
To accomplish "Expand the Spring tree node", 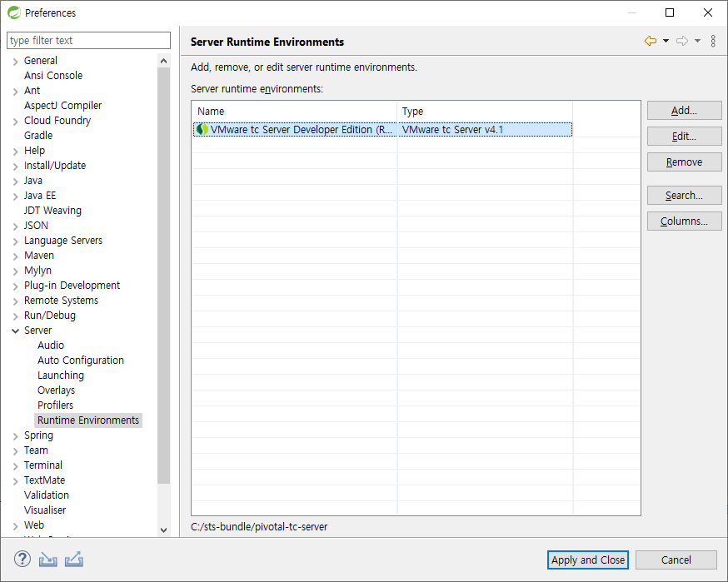I will [15, 436].
